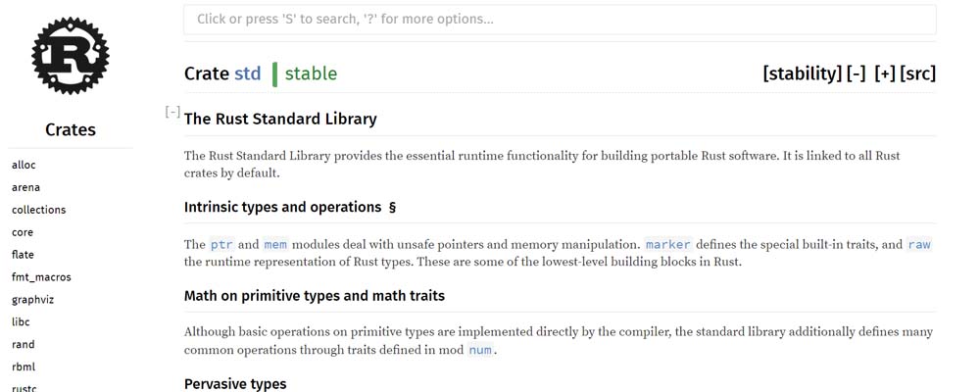Image resolution: width=980 pixels, height=392 pixels.
Task: Click the section anchor § symbol
Action: [392, 208]
